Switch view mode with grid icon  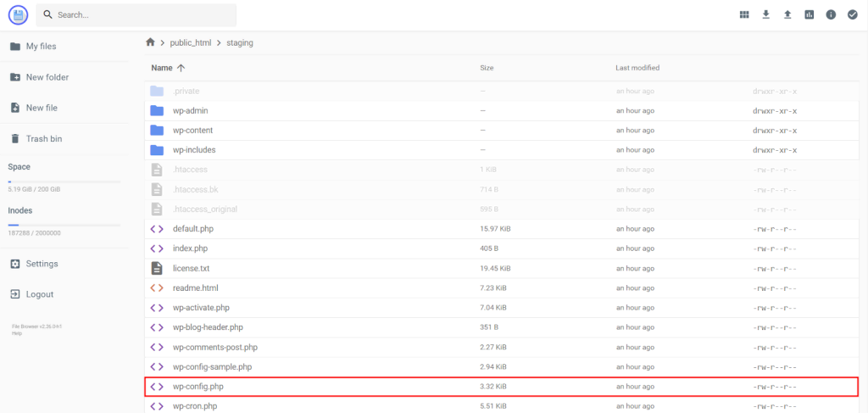(744, 15)
